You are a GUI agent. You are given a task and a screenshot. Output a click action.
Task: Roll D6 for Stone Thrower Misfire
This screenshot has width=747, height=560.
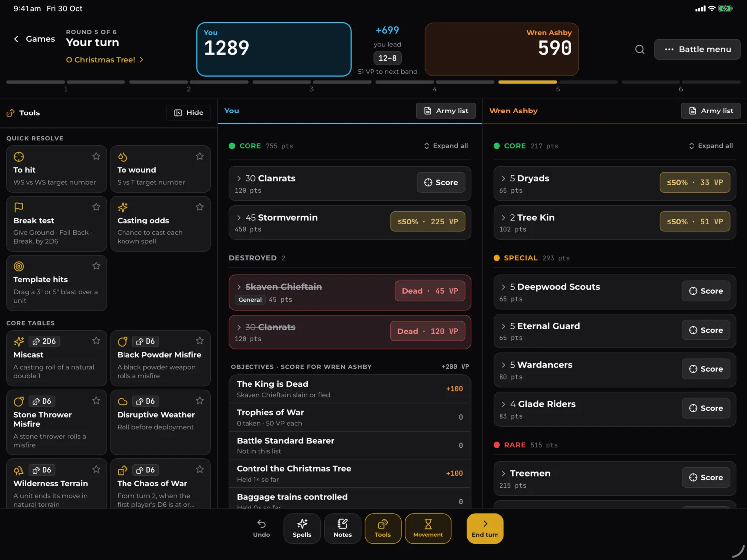[42, 401]
